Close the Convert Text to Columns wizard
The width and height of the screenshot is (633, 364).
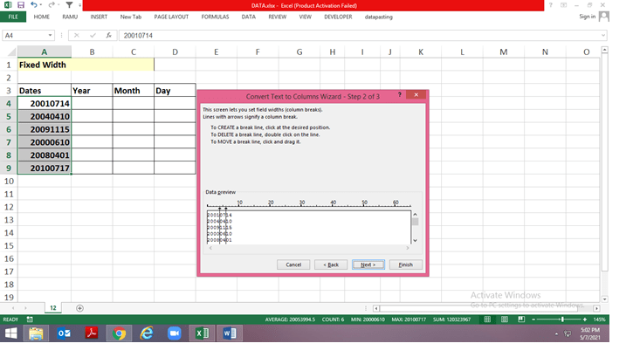pos(416,95)
